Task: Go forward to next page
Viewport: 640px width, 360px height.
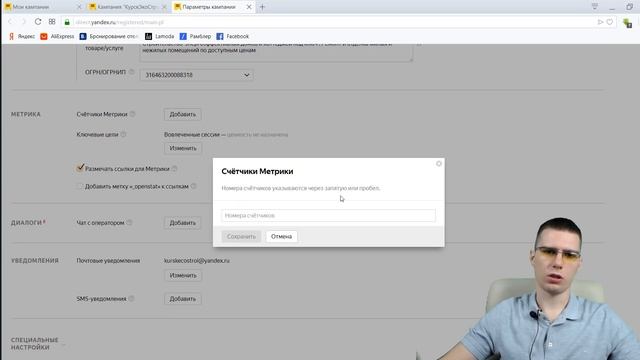Action: (x=23, y=22)
